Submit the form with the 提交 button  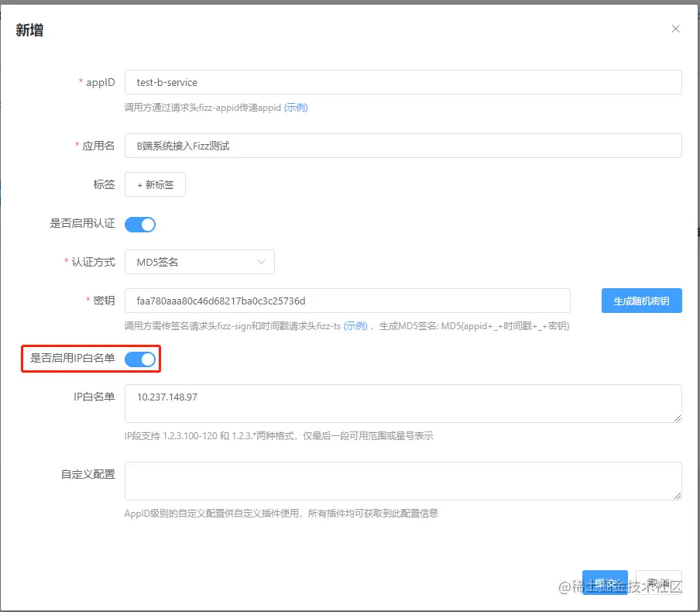pos(605,582)
